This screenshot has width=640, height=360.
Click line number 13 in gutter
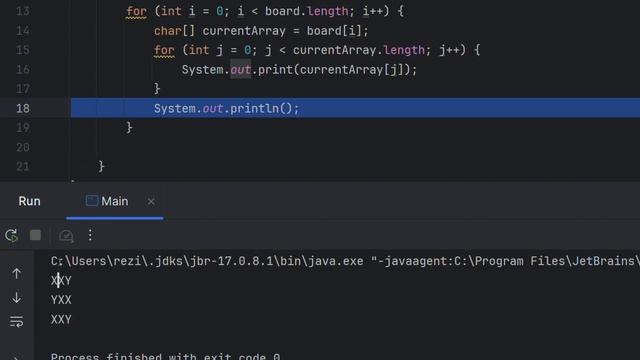pyautogui.click(x=23, y=11)
